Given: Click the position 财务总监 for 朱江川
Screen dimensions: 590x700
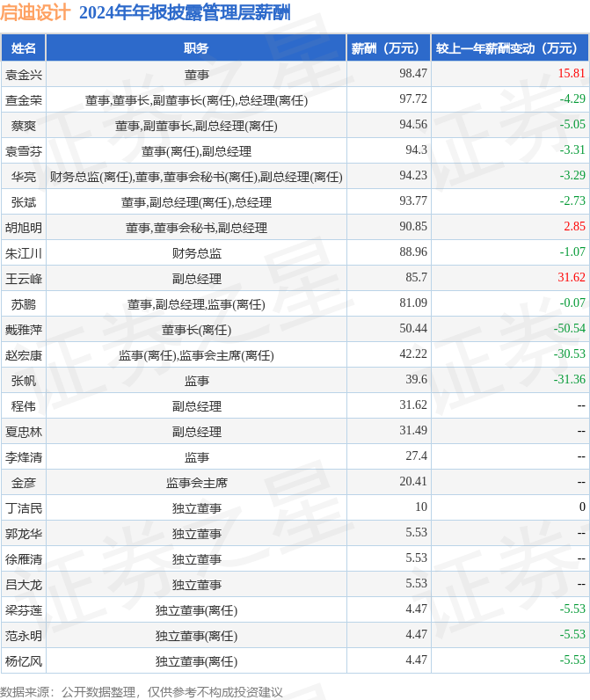Looking at the screenshot, I should tap(196, 253).
